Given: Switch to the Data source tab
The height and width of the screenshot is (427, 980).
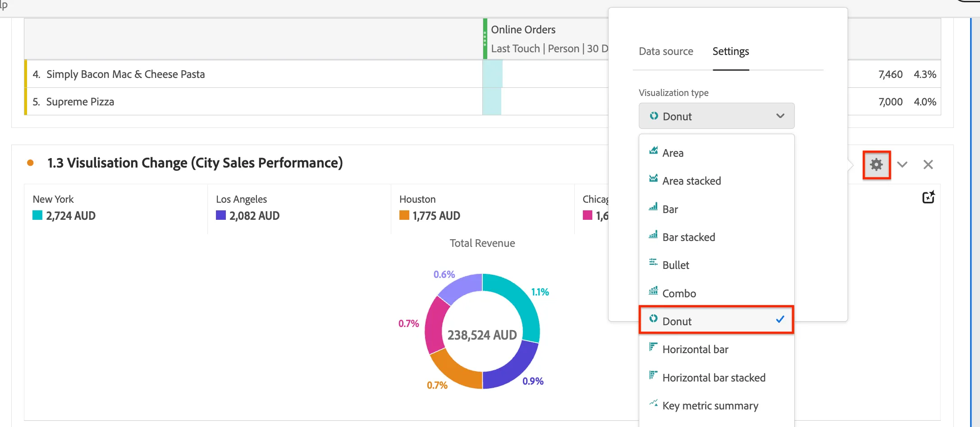Looking at the screenshot, I should point(666,51).
